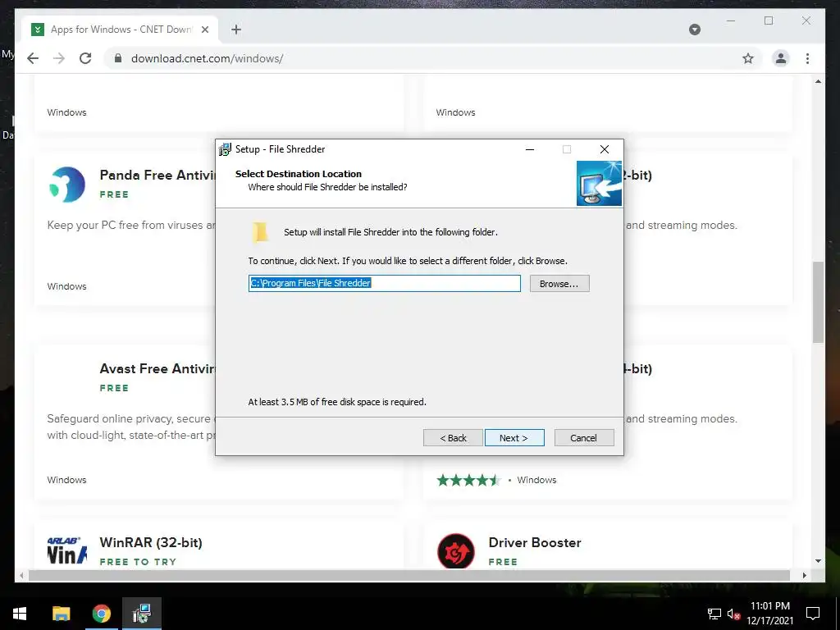Click the WinRAR logo icon
Screen dimensions: 840x630
[x=67, y=551]
